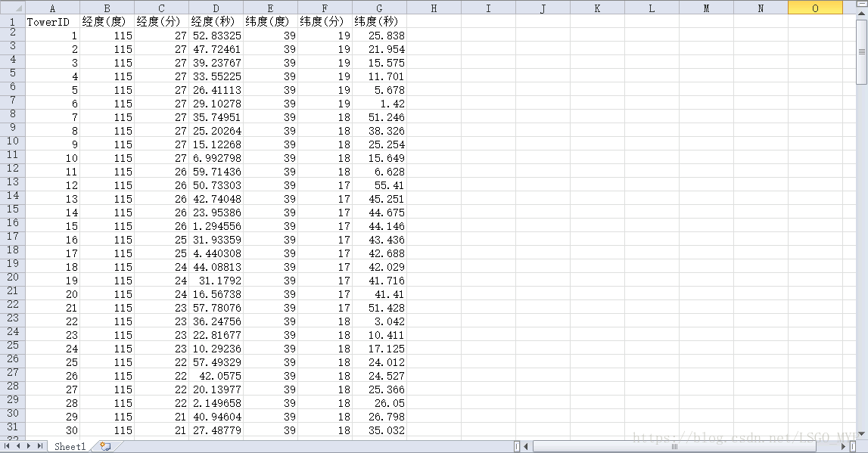
Task: Select cell with value 27.48779
Action: coord(216,430)
